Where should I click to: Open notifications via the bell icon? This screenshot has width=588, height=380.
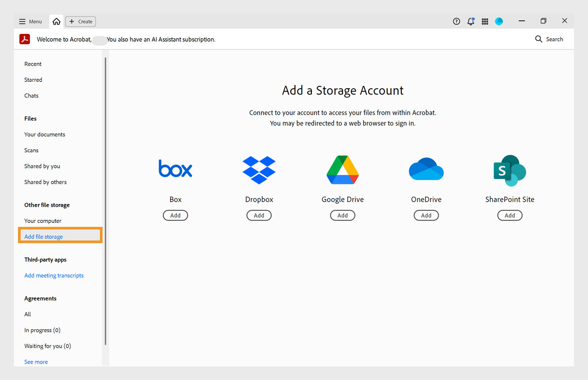[x=470, y=21]
